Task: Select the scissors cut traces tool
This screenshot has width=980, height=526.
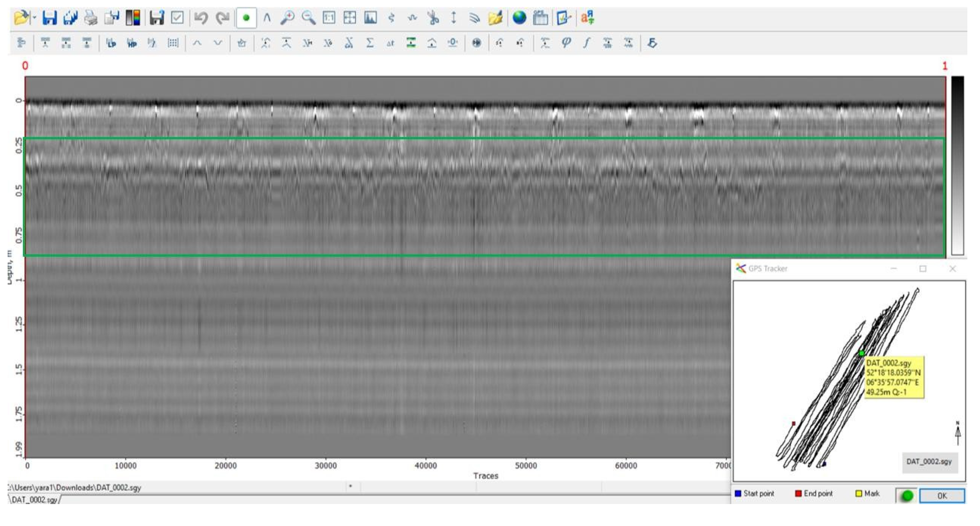Action: point(433,18)
